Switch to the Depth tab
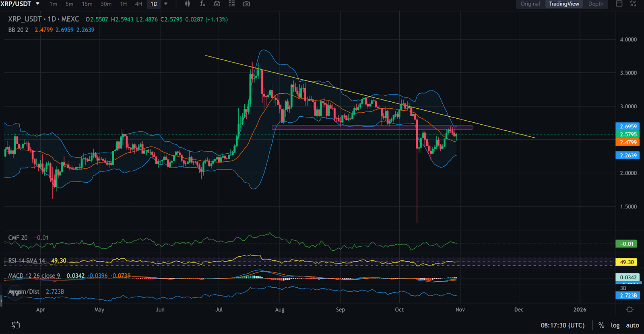Image resolution: width=644 pixels, height=334 pixels. tap(596, 4)
